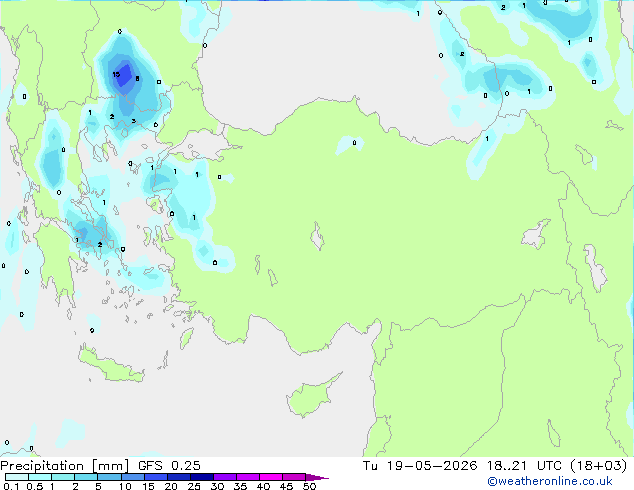The height and width of the screenshot is (490, 634).
Task: Click the 20–25 mm legend swatch
Action: pos(178,477)
